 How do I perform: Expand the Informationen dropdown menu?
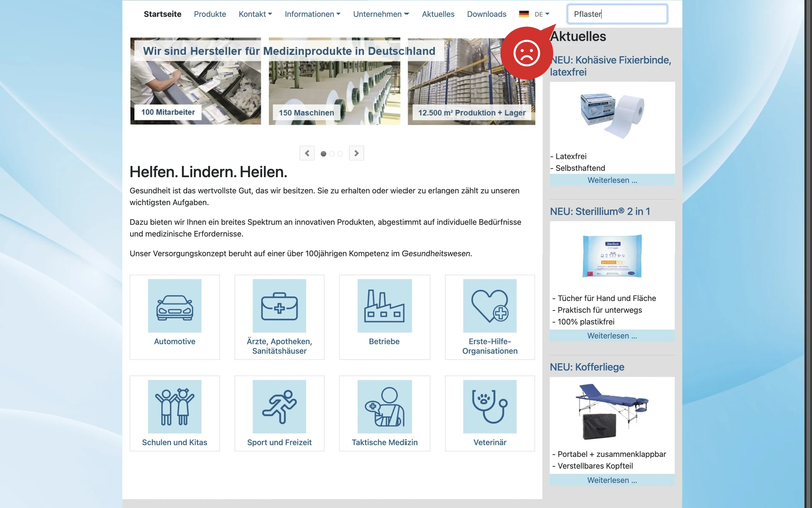313,14
